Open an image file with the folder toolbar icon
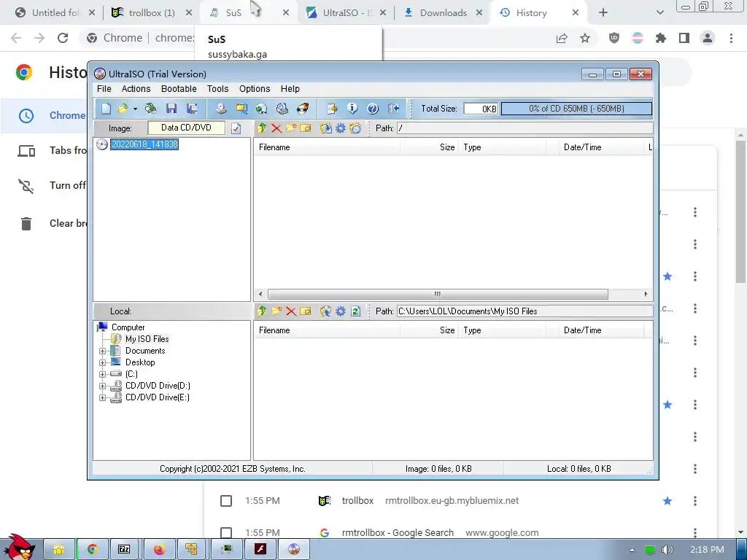 [x=123, y=109]
